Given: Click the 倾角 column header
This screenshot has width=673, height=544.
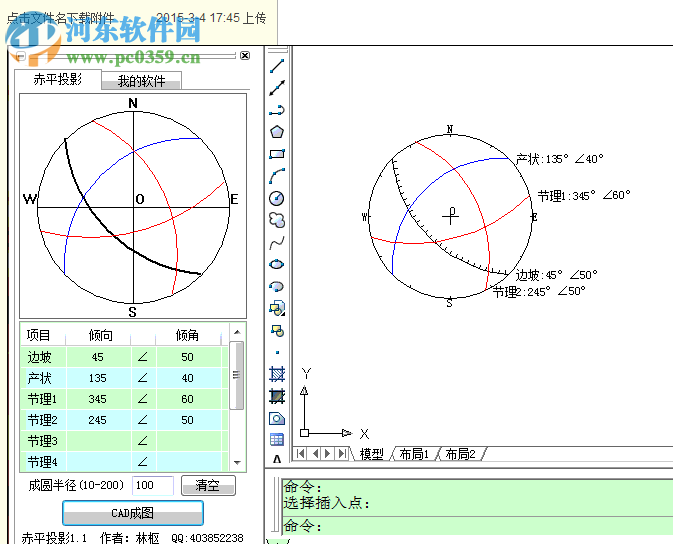Looking at the screenshot, I should coord(188,335).
